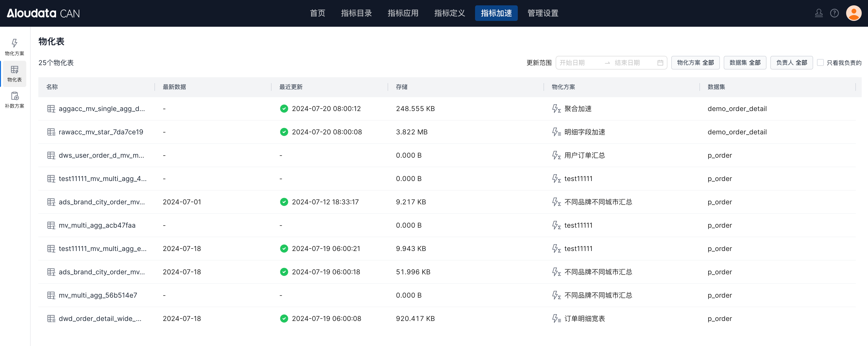Open the dwd_order_detail_wide_... table link

pyautogui.click(x=100, y=319)
